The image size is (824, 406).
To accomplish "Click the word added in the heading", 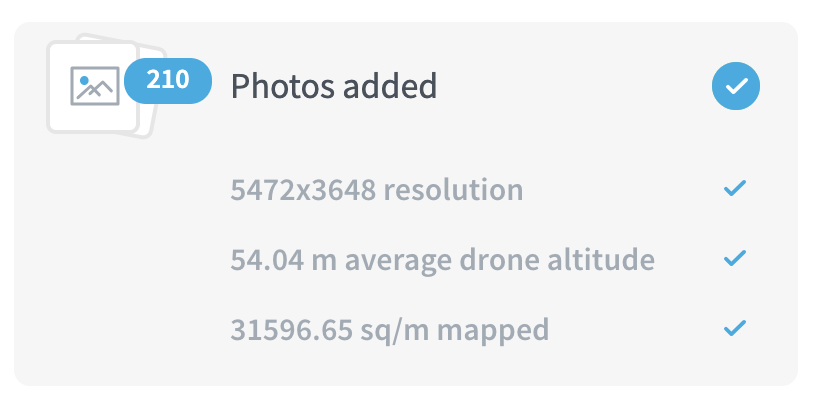I will point(390,86).
